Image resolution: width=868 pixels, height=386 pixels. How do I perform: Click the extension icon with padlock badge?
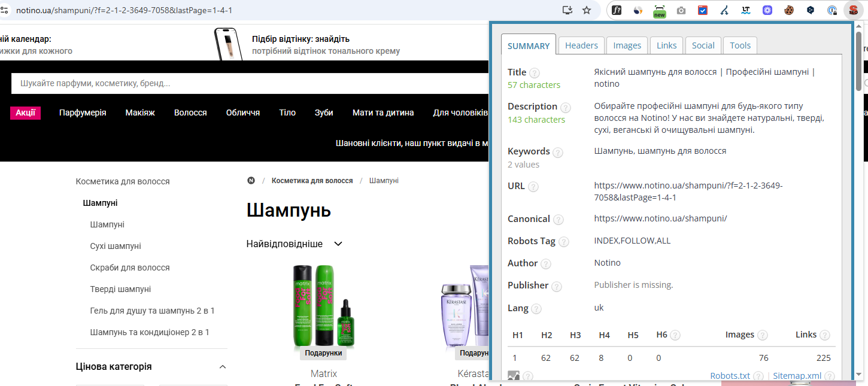click(x=832, y=10)
